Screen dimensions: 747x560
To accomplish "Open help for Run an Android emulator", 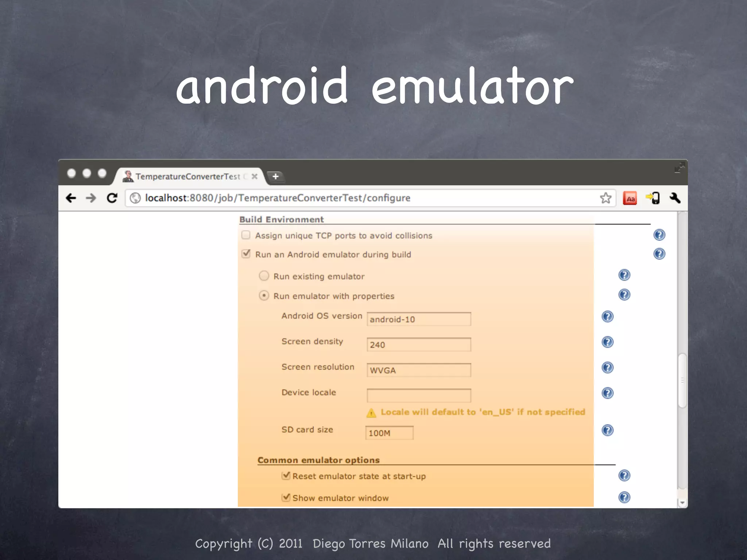I will click(659, 254).
